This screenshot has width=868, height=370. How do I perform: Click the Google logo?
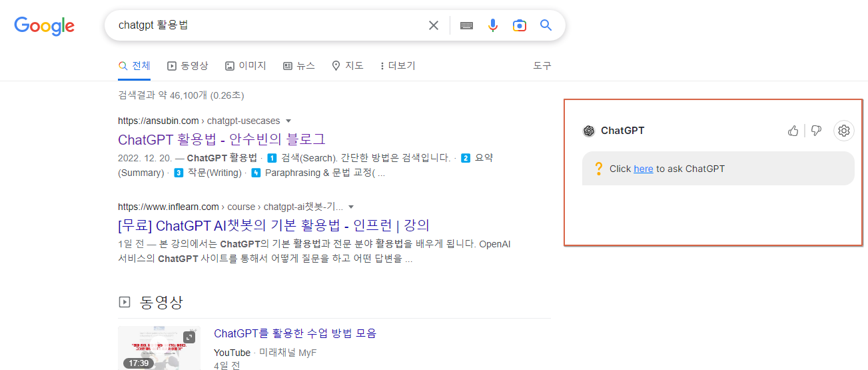pos(44,26)
